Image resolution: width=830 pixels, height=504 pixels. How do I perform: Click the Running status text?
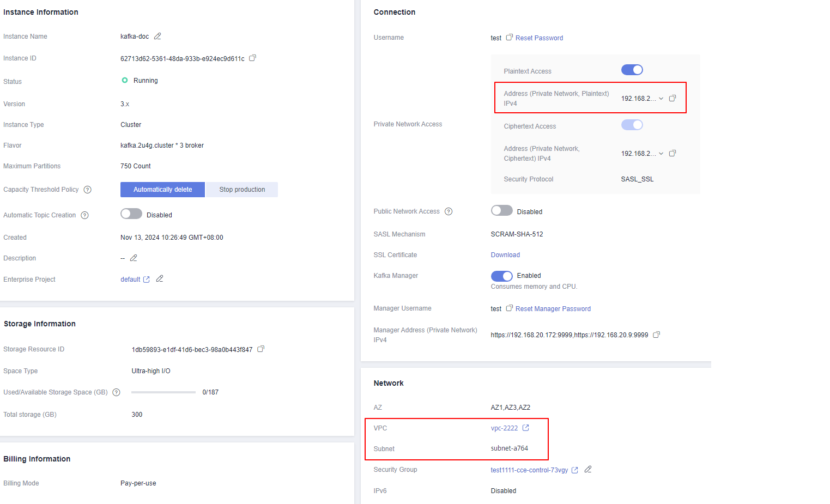click(x=146, y=80)
